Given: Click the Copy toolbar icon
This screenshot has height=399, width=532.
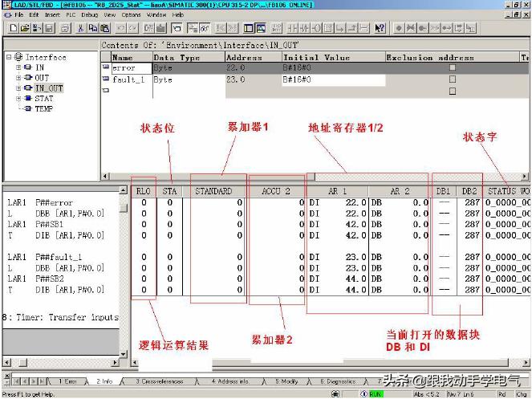Looking at the screenshot, I should [x=92, y=28].
